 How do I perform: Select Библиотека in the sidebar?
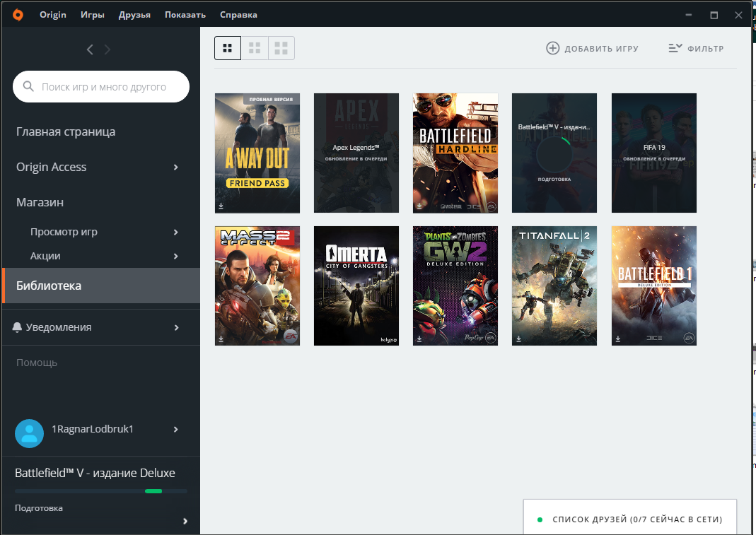click(101, 286)
